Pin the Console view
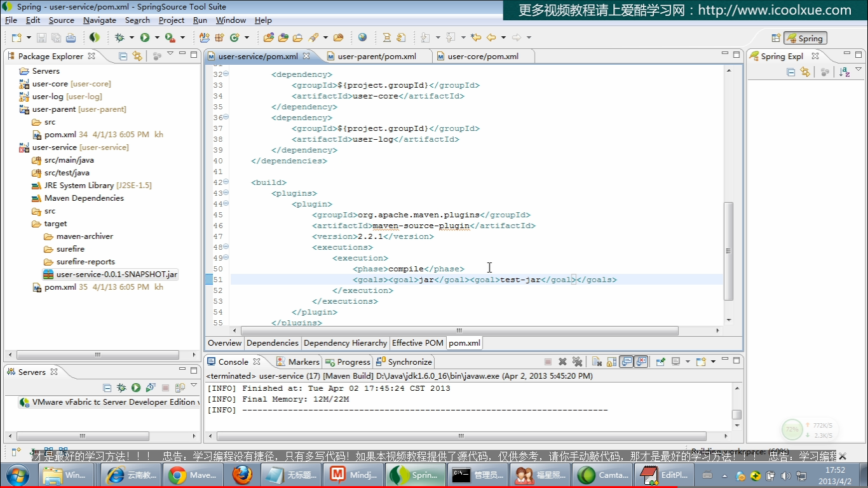 point(661,362)
